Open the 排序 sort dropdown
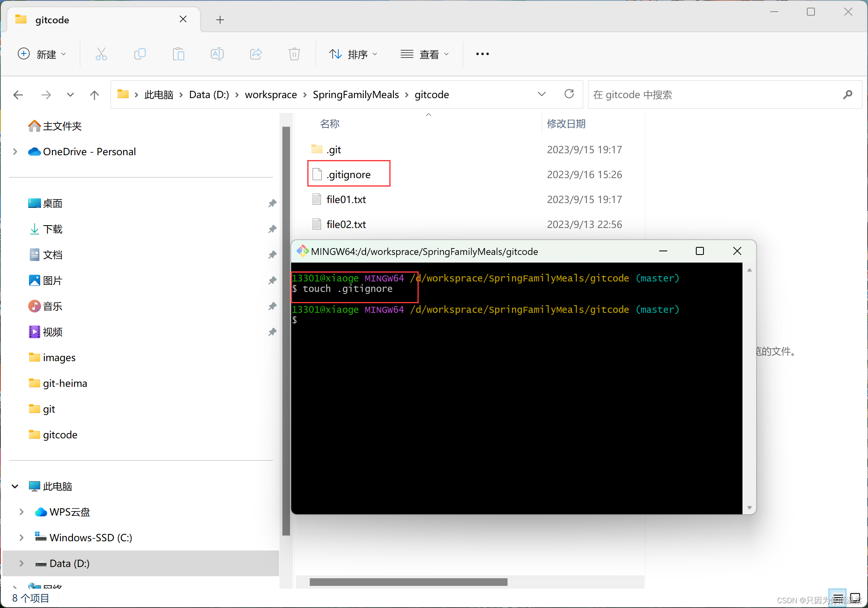The width and height of the screenshot is (868, 608). 353,54
